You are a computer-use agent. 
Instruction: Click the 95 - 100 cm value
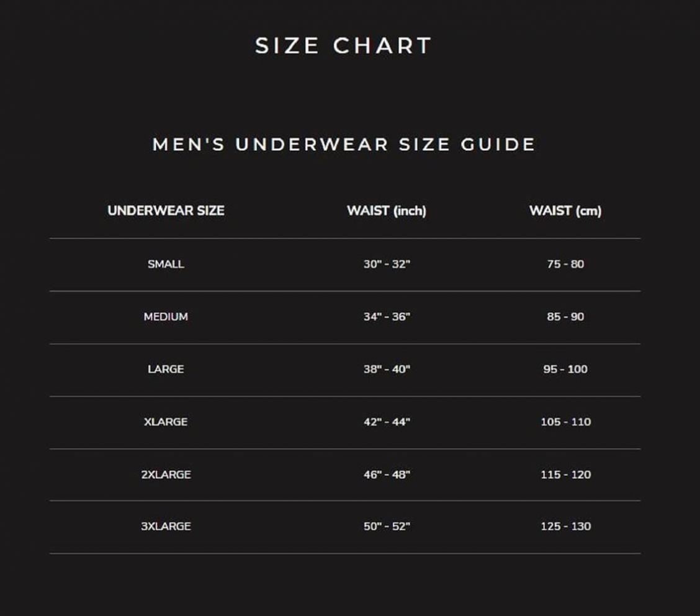565,369
